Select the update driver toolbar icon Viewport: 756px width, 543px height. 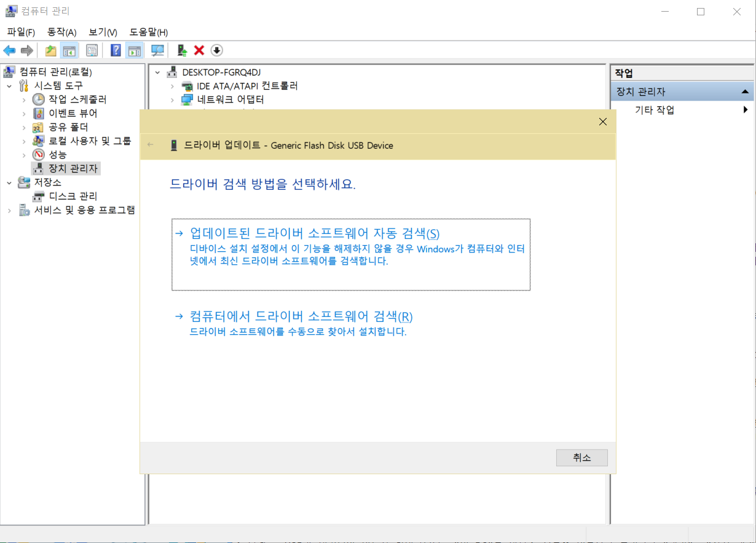point(182,50)
